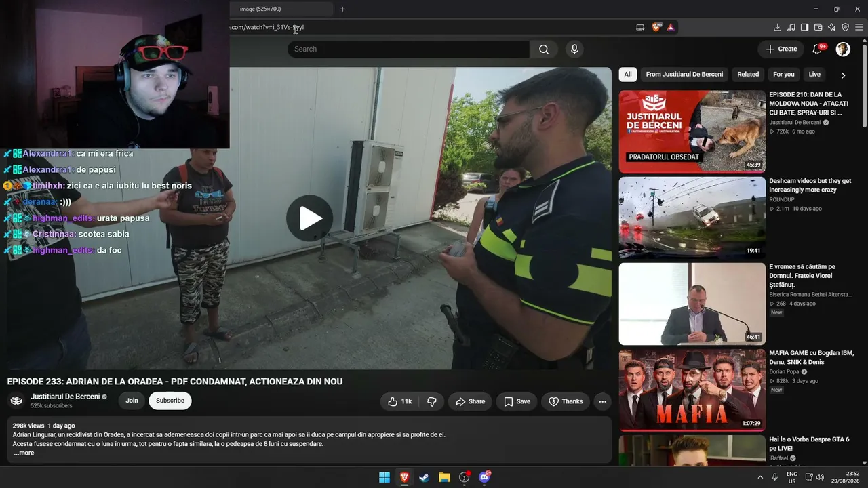This screenshot has width=868, height=488.
Task: Expand the description with ...more
Action: tap(24, 453)
